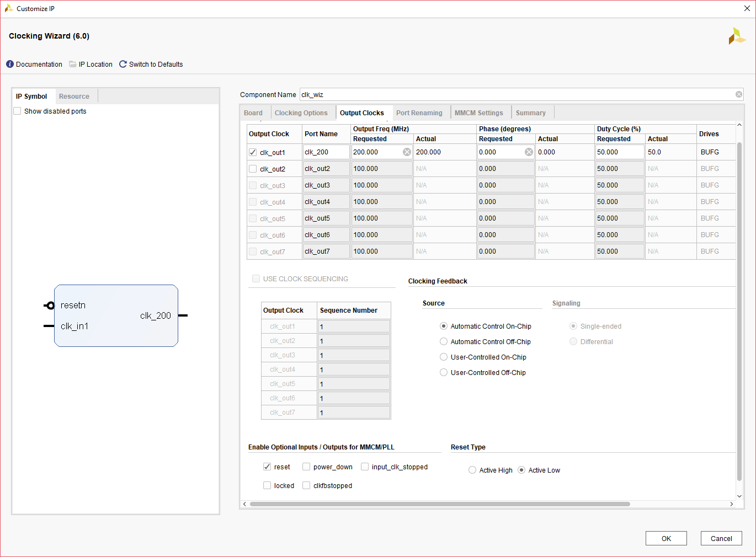
Task: Enable the clk_out2 output clock checkbox
Action: [253, 169]
